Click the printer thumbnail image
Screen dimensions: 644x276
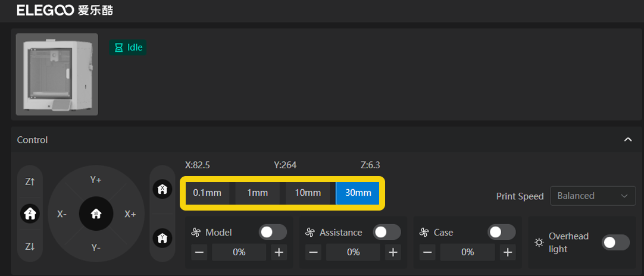pyautogui.click(x=57, y=74)
